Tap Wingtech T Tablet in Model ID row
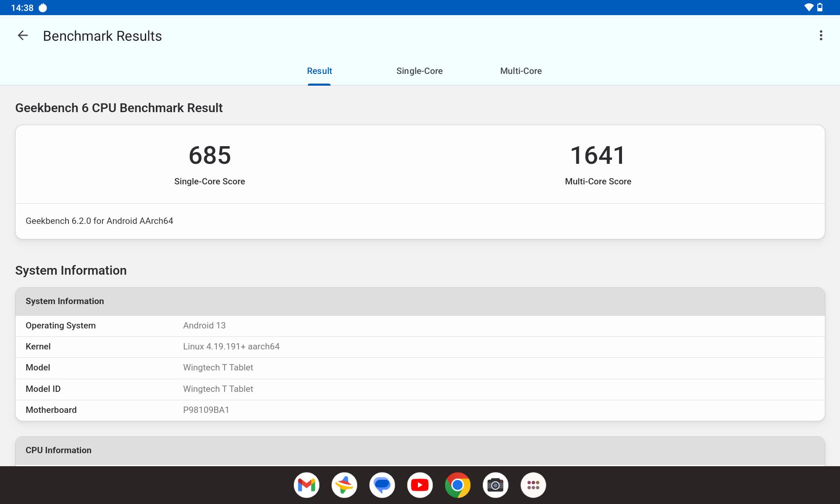840x504 pixels. 218,389
